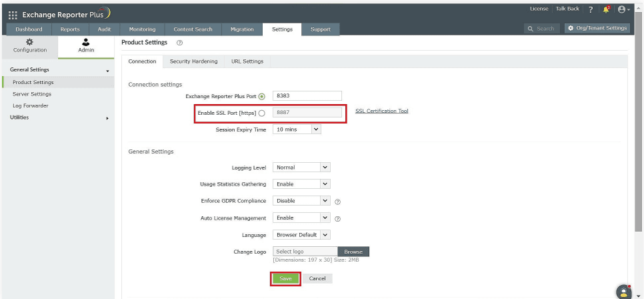Switch to the Security Hardening tab
This screenshot has height=299, width=644.
(x=193, y=61)
